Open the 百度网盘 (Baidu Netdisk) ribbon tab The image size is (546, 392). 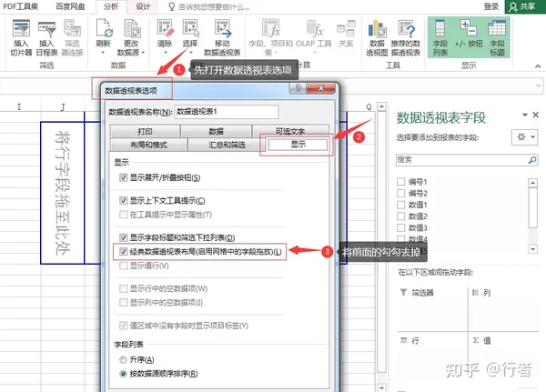tap(71, 6)
